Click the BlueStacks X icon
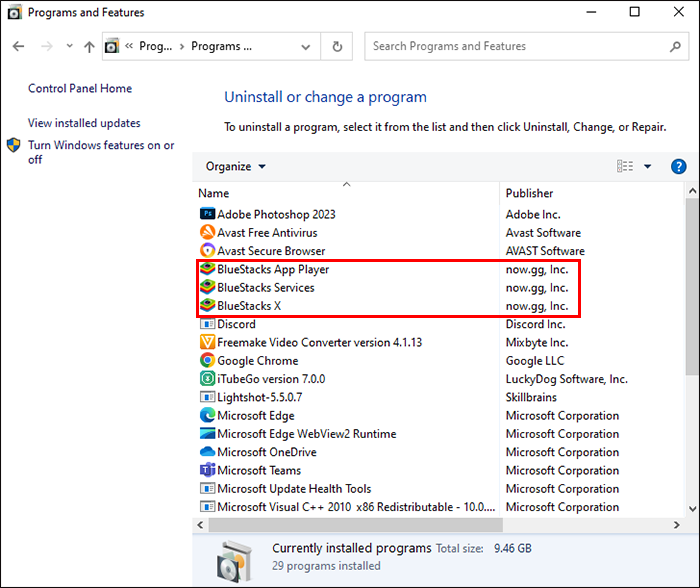This screenshot has height=588, width=700. [207, 305]
